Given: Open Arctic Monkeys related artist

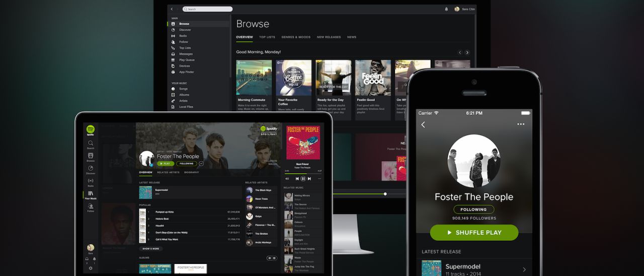Looking at the screenshot, I should point(261,242).
